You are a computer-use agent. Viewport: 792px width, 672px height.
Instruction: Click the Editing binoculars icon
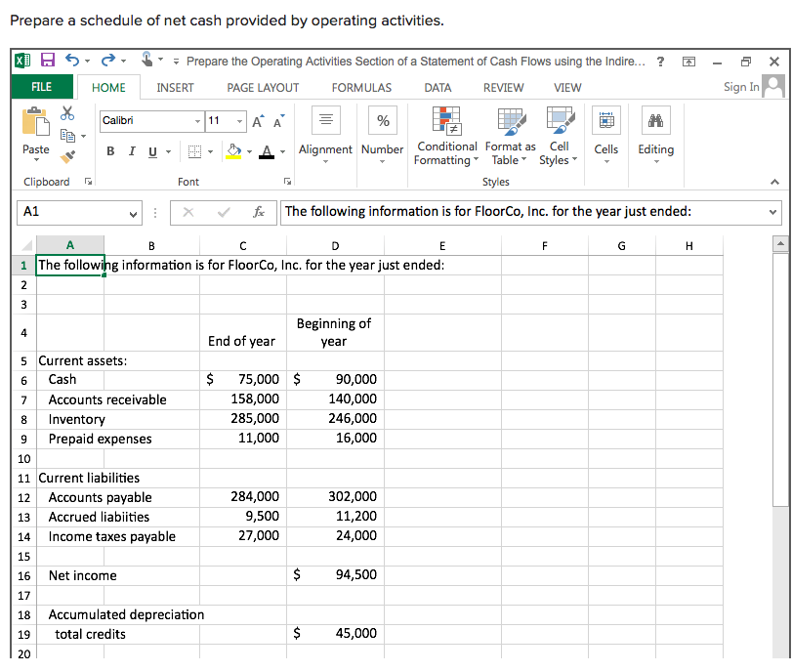point(655,122)
